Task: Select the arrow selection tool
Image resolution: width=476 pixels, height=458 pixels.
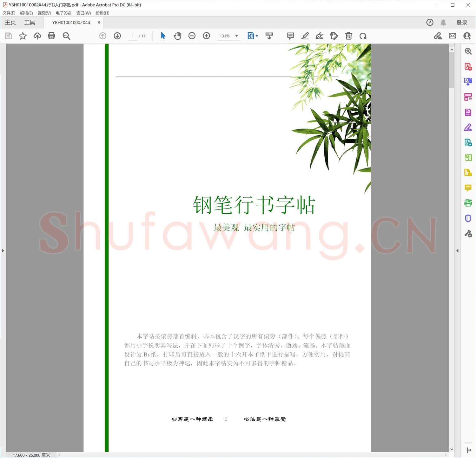Action: click(x=163, y=36)
